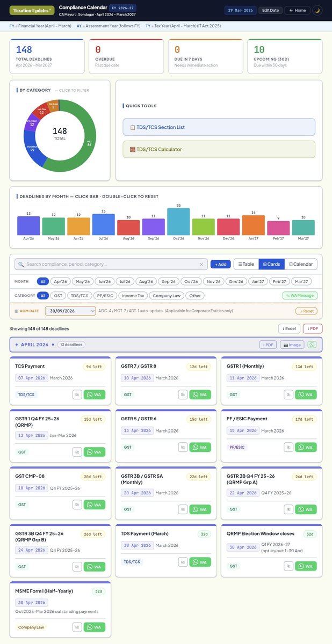Open WA Message button

300,296
